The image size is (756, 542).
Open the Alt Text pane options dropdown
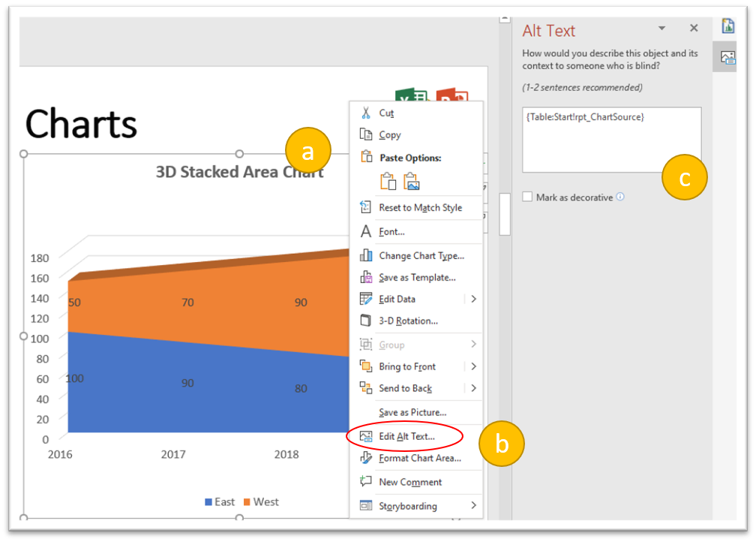661,29
